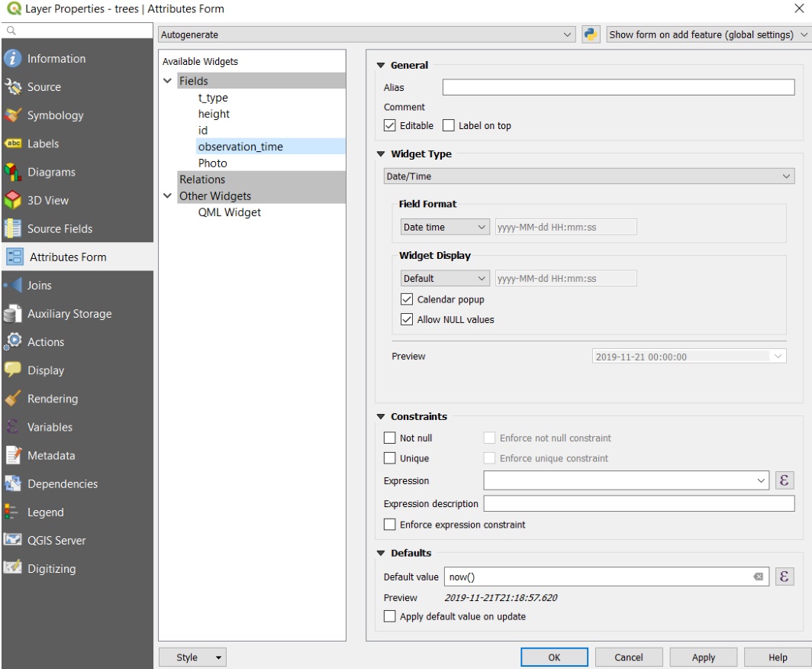Open the Symbology settings page
Viewport: 812px width, 669px height.
coord(55,115)
